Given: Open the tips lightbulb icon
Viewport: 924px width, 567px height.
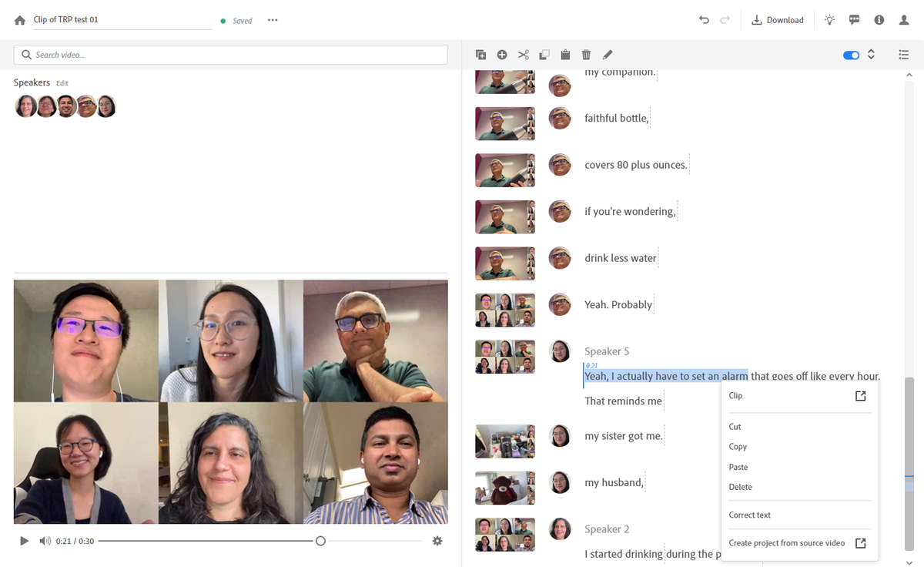Looking at the screenshot, I should 829,20.
